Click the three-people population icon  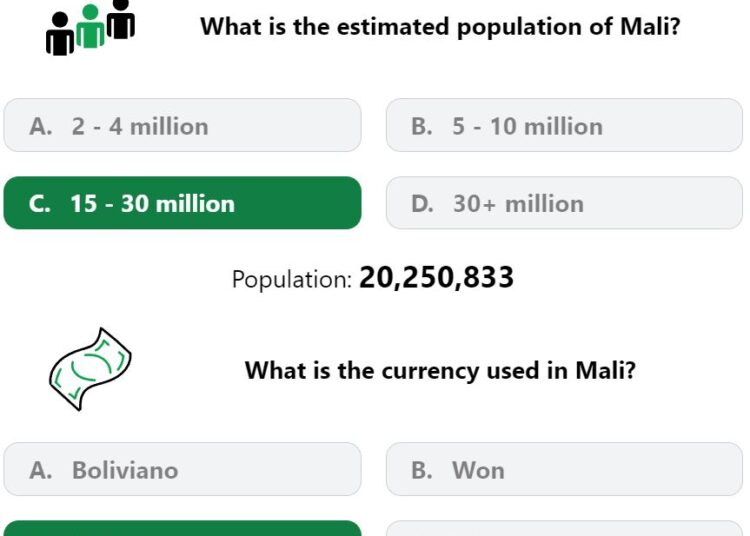pos(90,28)
